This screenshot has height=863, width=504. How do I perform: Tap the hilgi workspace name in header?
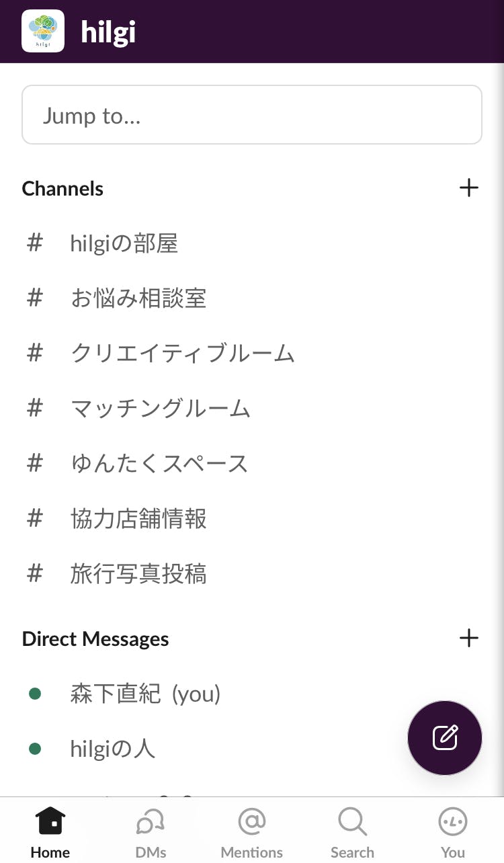coord(108,32)
